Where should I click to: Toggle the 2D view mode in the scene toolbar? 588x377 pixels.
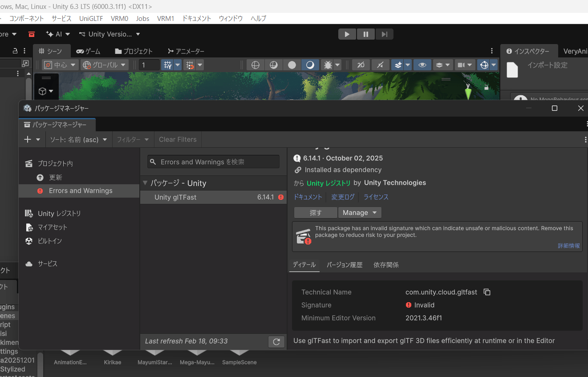pyautogui.click(x=361, y=65)
